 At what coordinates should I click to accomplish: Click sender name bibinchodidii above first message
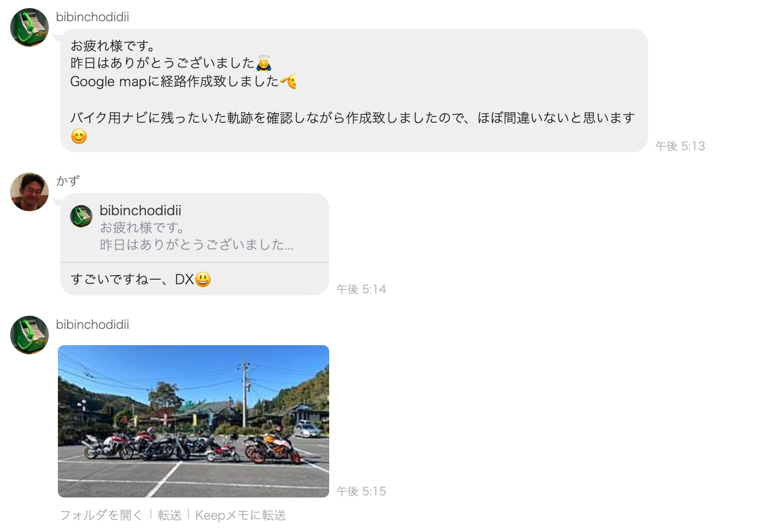click(92, 17)
